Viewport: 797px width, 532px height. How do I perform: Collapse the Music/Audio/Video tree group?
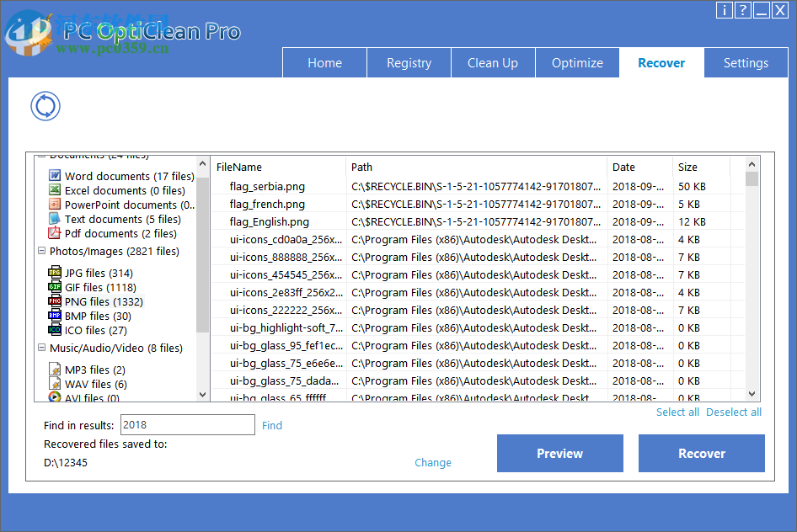pyautogui.click(x=41, y=348)
